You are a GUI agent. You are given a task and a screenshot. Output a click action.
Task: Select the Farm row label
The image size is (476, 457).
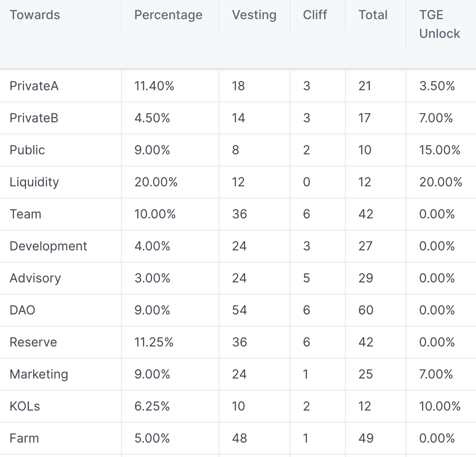tap(24, 438)
